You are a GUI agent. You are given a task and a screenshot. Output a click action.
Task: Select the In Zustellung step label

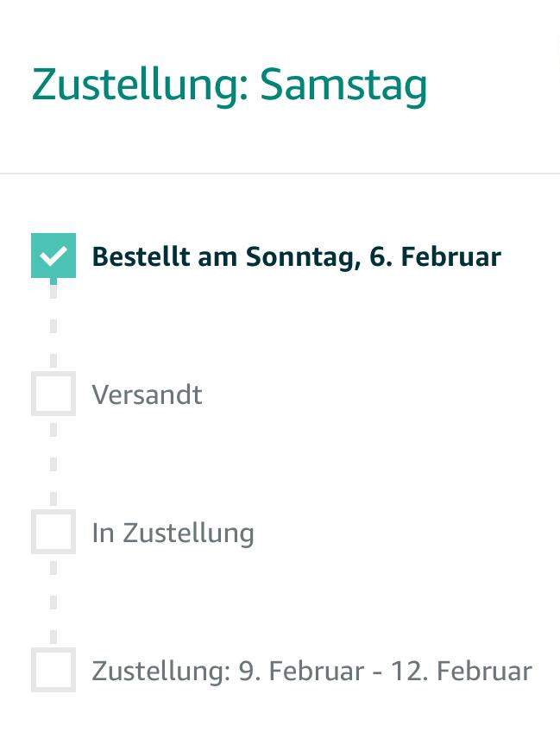173,533
